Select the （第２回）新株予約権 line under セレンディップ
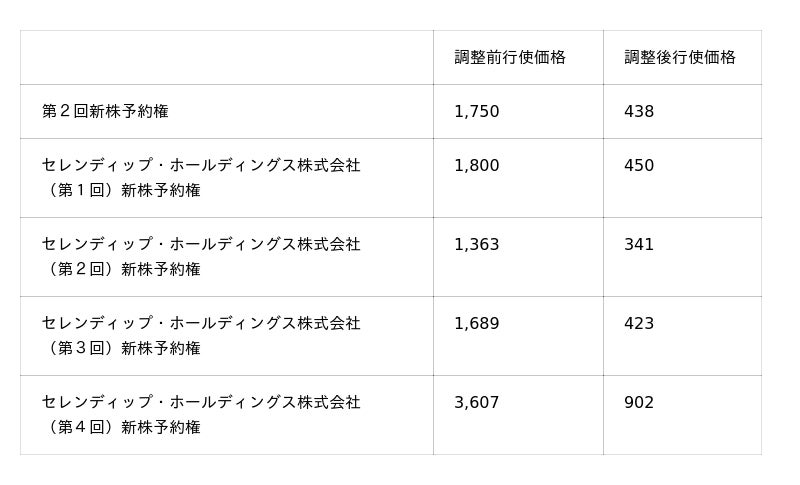The width and height of the screenshot is (800, 485). [x=121, y=269]
